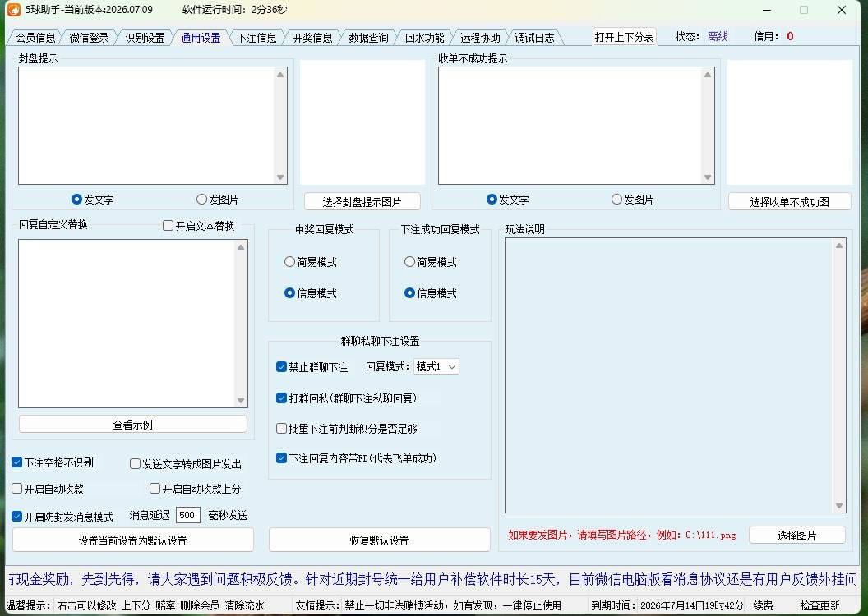The width and height of the screenshot is (868, 616).
Task: Choose 信息模式 under 下注成功回复模式
Action: pyautogui.click(x=431, y=293)
